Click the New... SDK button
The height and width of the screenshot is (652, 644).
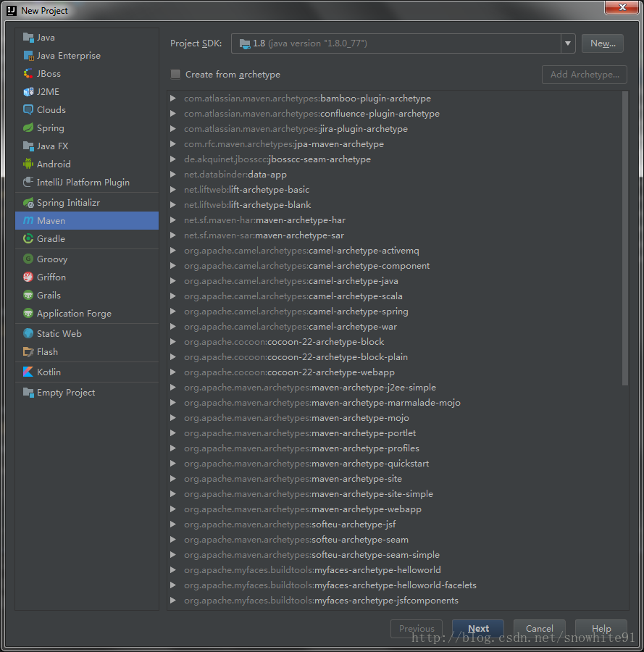[x=603, y=43]
